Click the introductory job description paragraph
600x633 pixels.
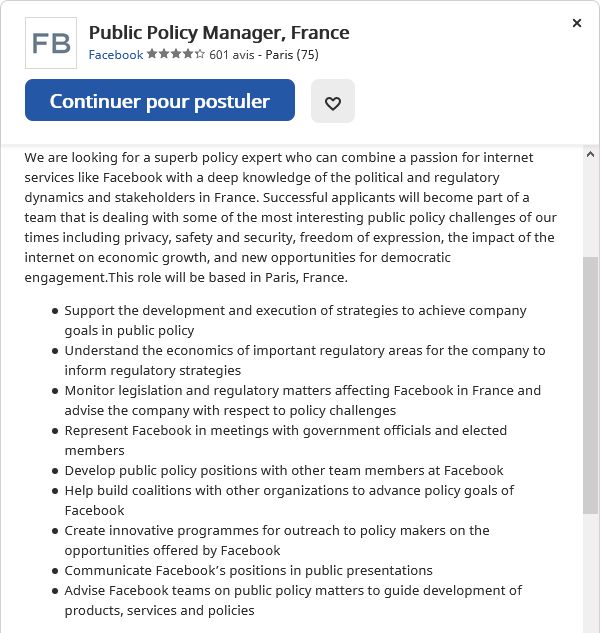[x=290, y=217]
